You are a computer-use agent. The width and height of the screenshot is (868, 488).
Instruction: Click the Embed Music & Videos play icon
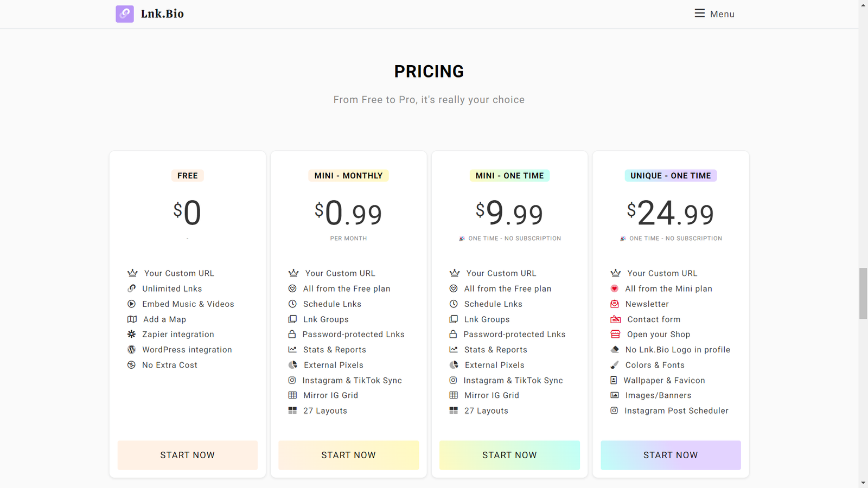[132, 304]
